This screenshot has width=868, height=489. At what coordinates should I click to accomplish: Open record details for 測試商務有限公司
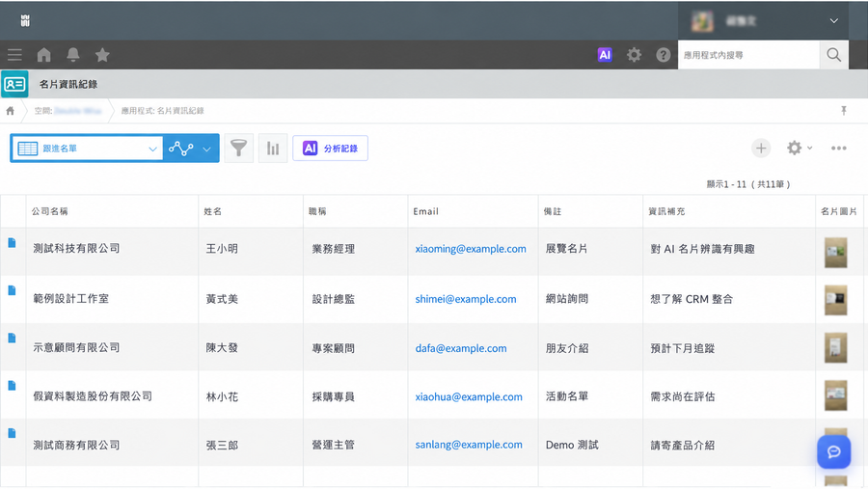(13, 433)
